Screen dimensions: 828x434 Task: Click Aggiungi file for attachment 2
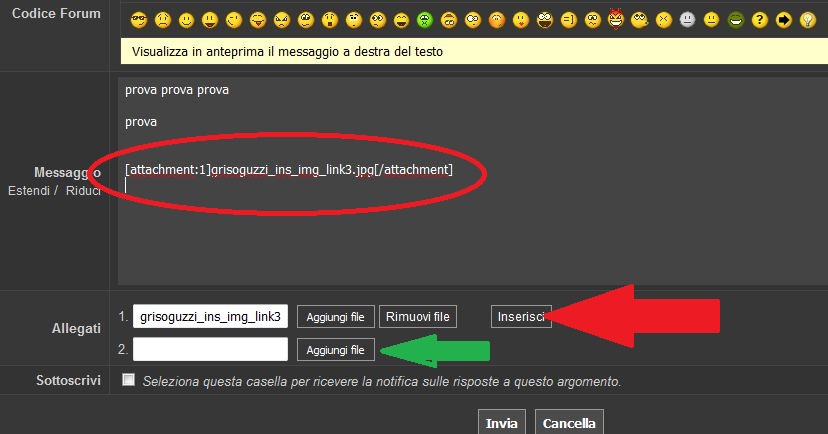335,350
